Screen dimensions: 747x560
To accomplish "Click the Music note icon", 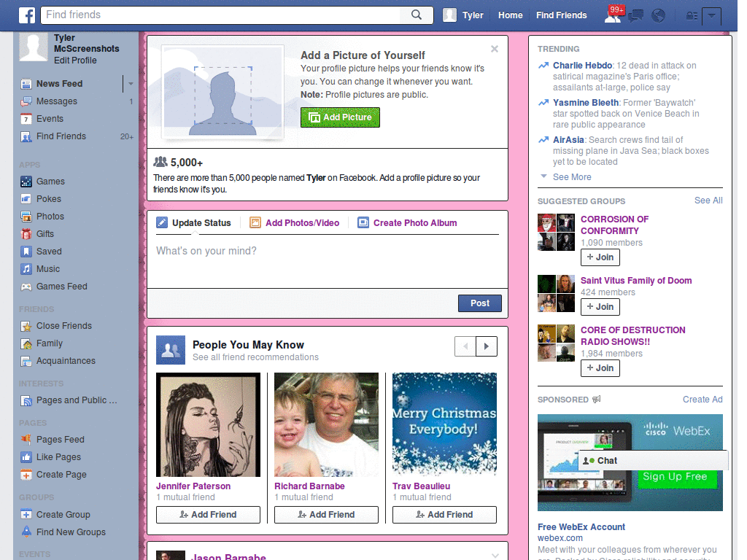I will pyautogui.click(x=26, y=269).
